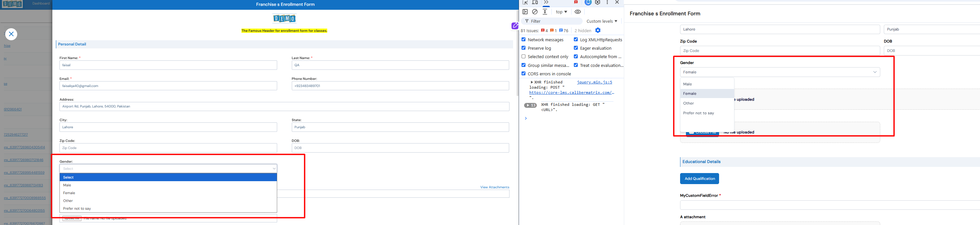Expand the grouped 13 XHR messages
The image size is (980, 225).
click(x=530, y=105)
